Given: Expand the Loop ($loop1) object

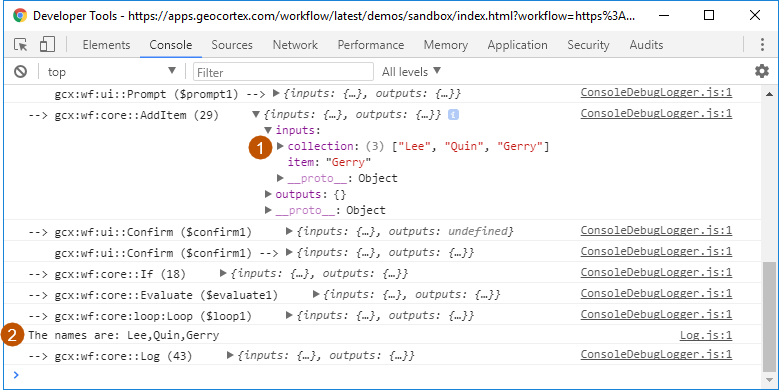Looking at the screenshot, I should coord(289,315).
